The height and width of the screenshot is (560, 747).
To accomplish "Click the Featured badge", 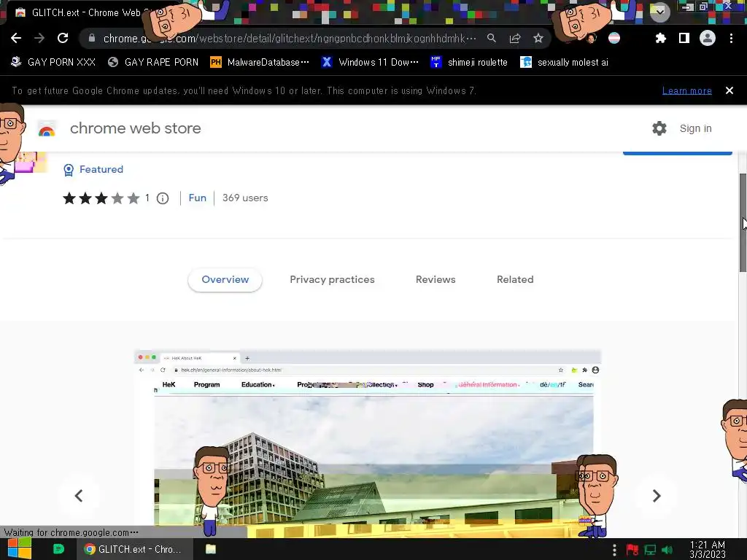I will coord(93,169).
